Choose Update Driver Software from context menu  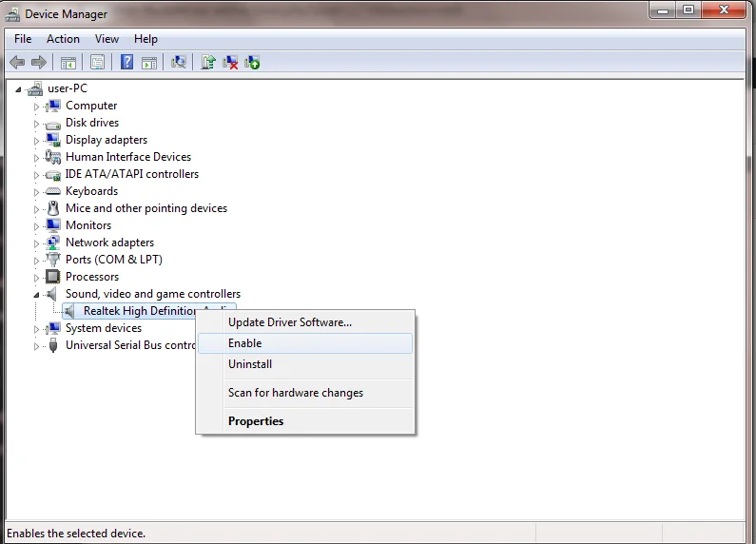pyautogui.click(x=305, y=322)
